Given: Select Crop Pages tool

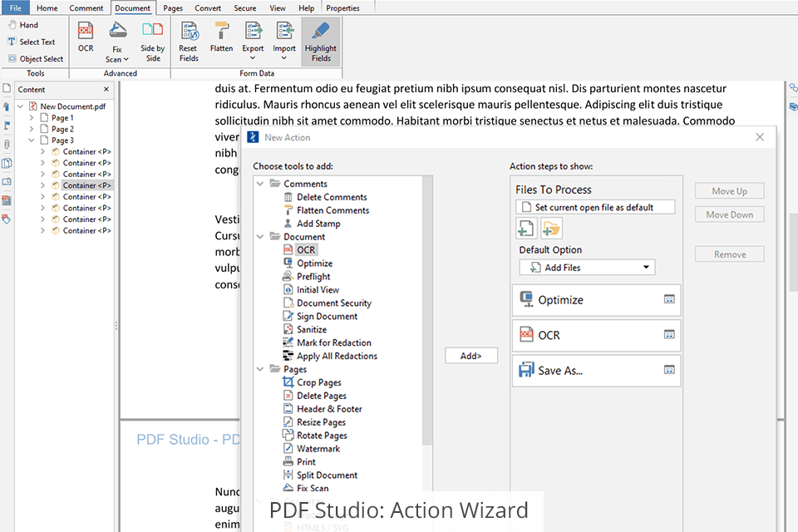Looking at the screenshot, I should [x=312, y=382].
